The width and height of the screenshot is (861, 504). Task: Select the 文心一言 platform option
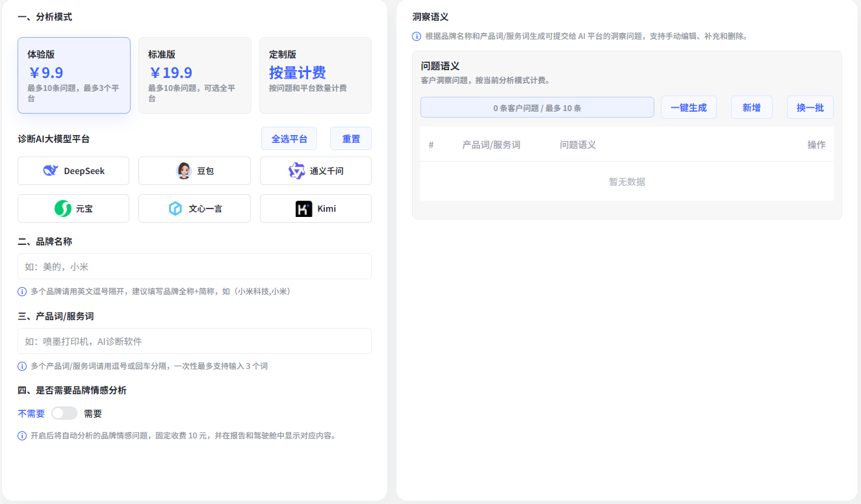[x=194, y=208]
